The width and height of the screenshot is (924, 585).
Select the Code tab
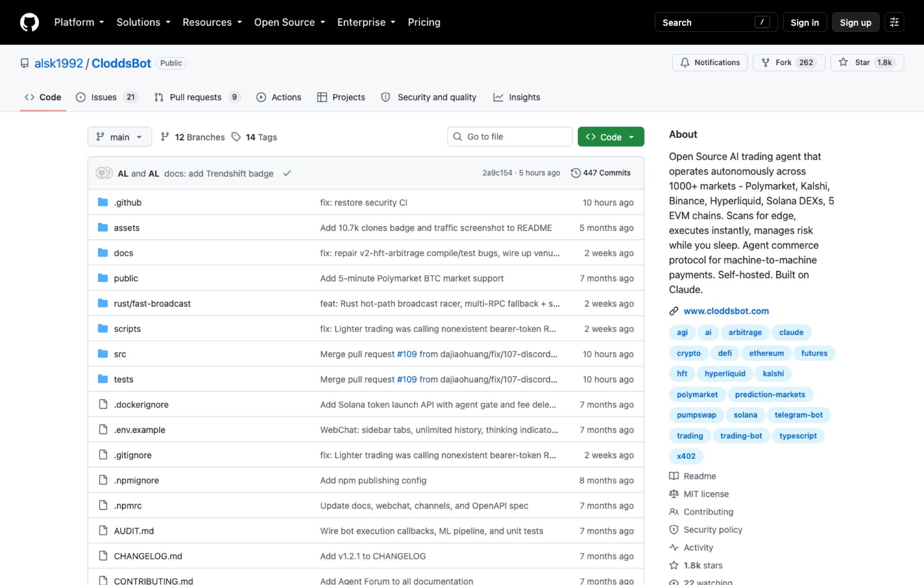43,97
